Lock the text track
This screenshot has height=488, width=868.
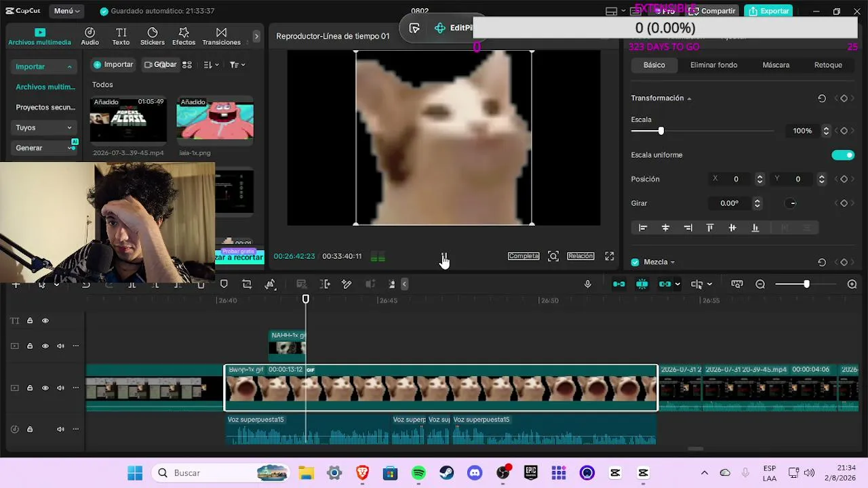point(30,321)
